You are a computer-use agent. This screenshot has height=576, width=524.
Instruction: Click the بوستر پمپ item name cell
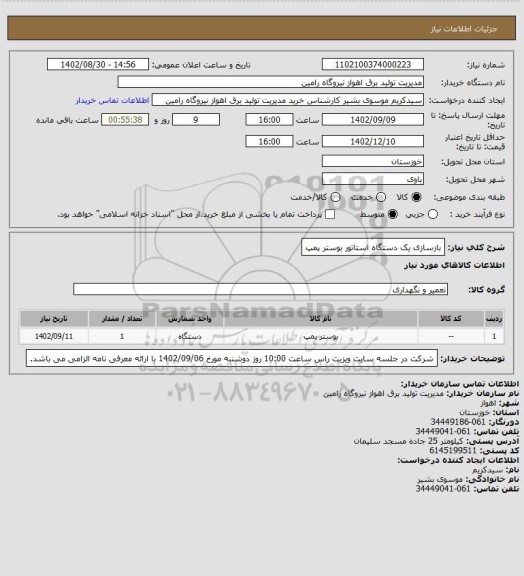(320, 336)
